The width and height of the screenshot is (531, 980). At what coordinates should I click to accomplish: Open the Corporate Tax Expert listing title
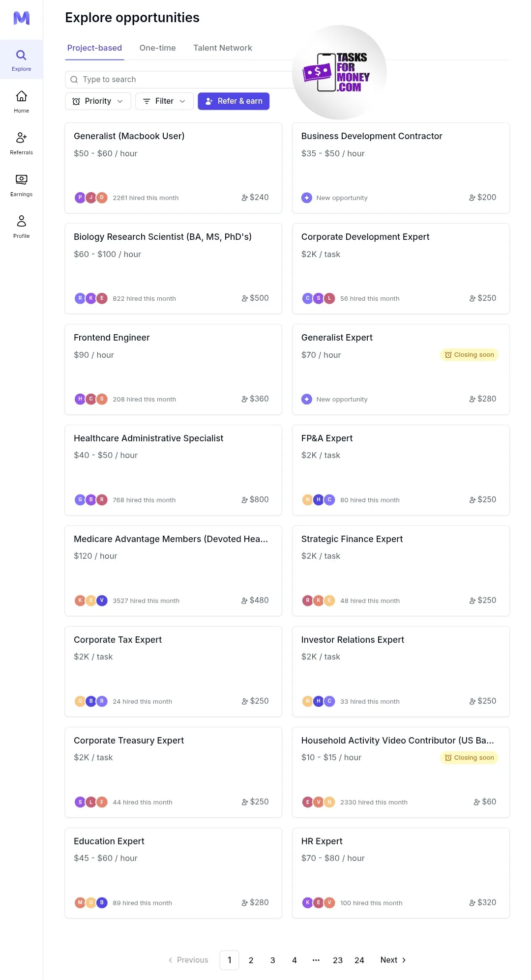118,640
